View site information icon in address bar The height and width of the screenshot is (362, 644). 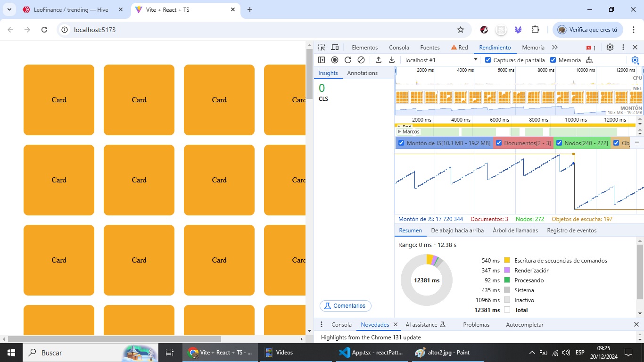[65, 30]
